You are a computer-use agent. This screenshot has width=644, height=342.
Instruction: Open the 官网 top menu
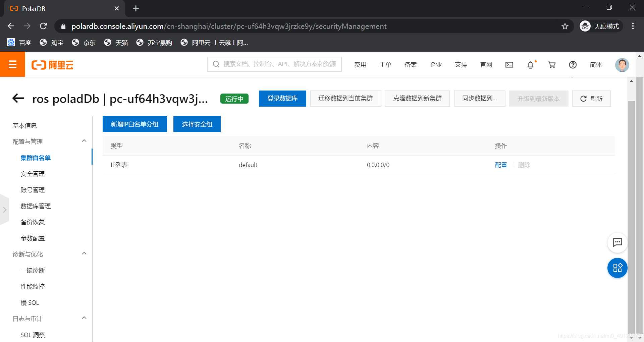coord(486,65)
